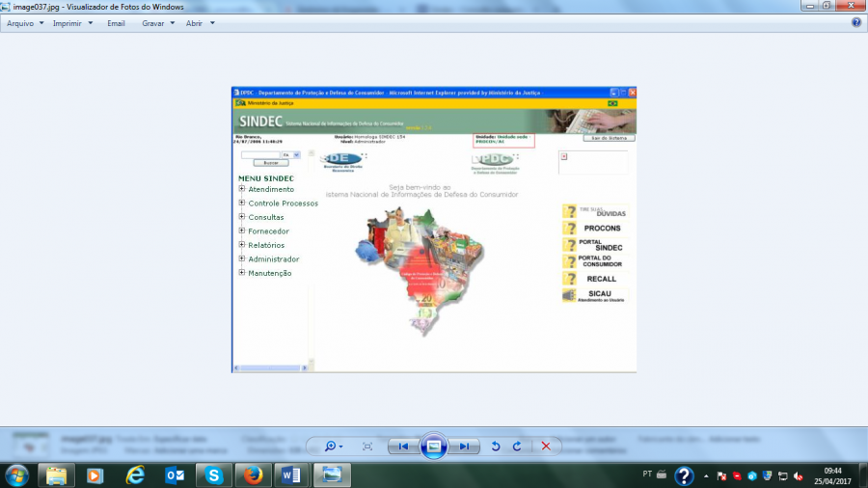Open the Photo Viewer help icon

coord(855,22)
